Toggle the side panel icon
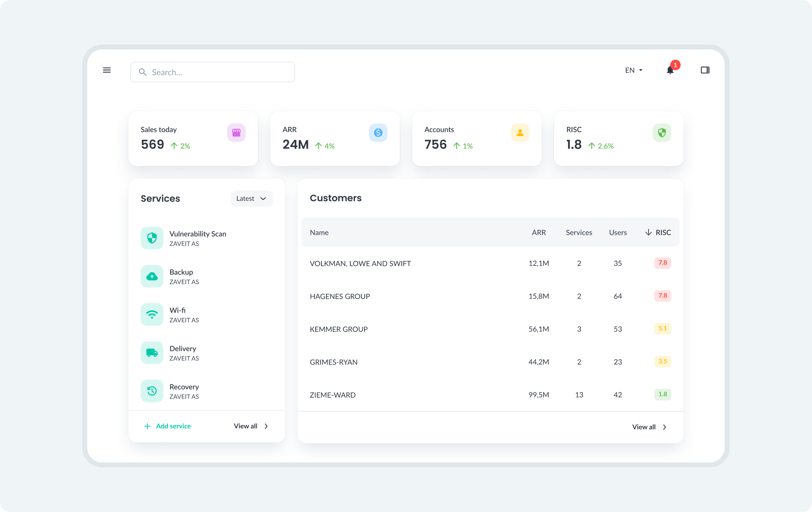 click(x=705, y=70)
